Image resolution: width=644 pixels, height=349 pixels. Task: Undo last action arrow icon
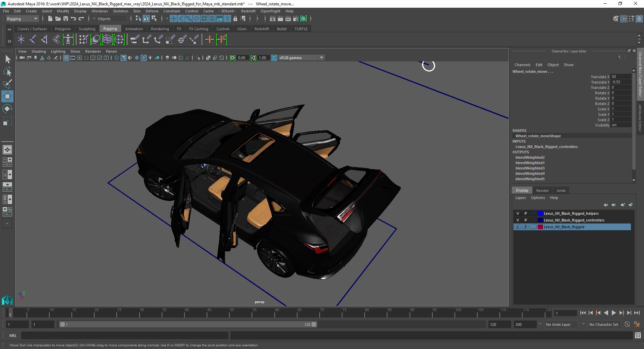pos(73,19)
